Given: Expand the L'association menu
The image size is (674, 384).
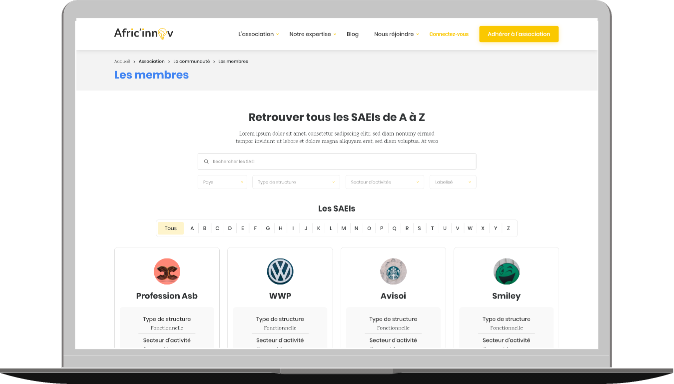Looking at the screenshot, I should pos(258,34).
